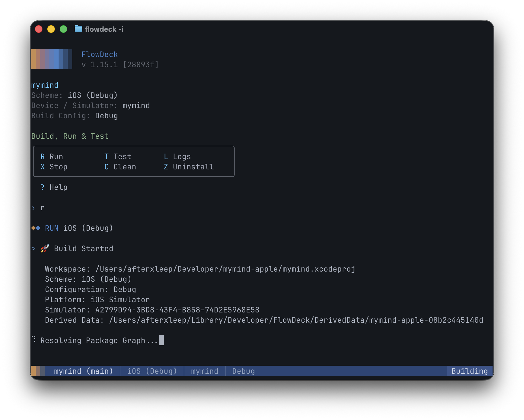
Task: Click the mymind simulator status bar segment
Action: click(x=205, y=371)
